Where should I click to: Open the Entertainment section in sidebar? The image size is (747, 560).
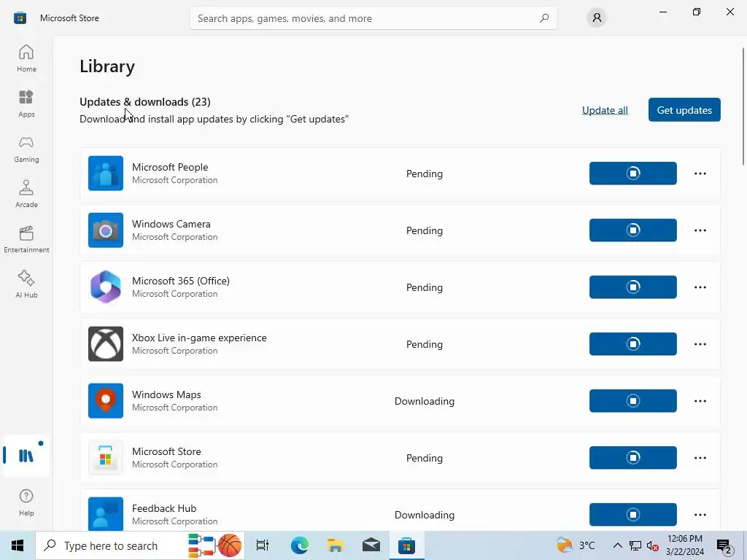26,239
